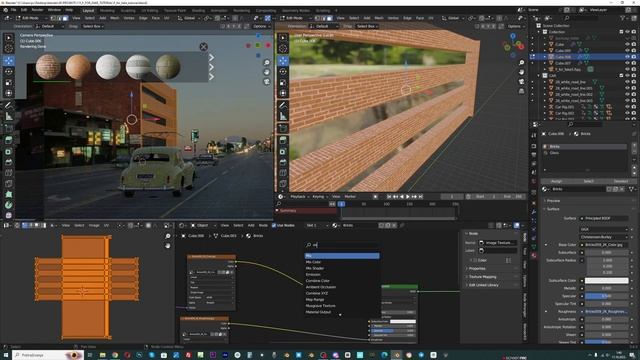This screenshot has height=360, width=640.
Task: Click zoom icon in right viewport
Action: click(521, 62)
